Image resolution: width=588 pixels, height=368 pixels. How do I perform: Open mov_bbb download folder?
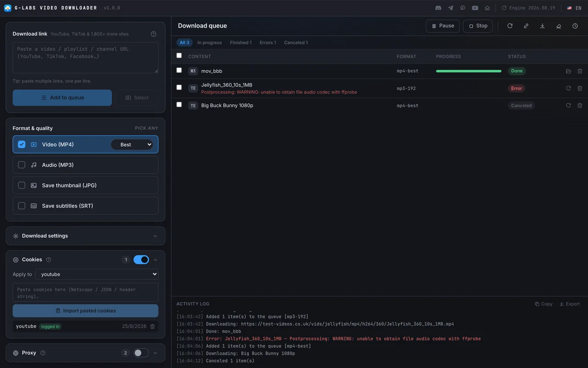tap(568, 71)
